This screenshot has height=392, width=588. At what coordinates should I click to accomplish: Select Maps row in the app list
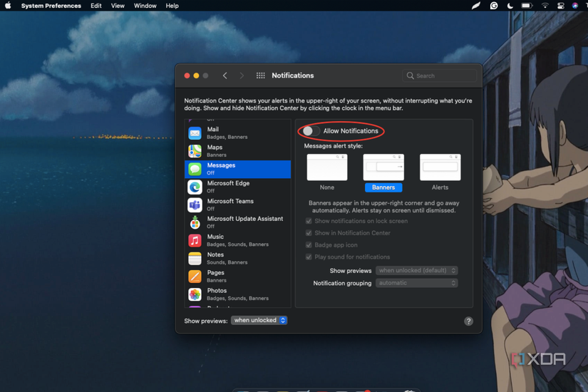(238, 151)
